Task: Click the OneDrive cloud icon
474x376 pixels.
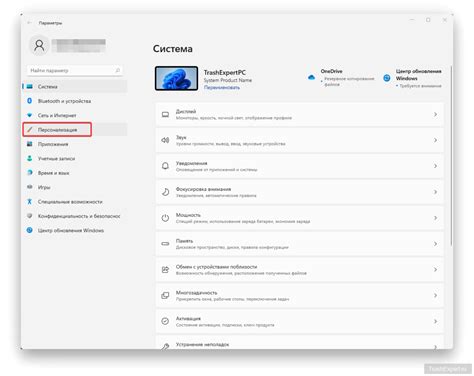Action: 311,77
